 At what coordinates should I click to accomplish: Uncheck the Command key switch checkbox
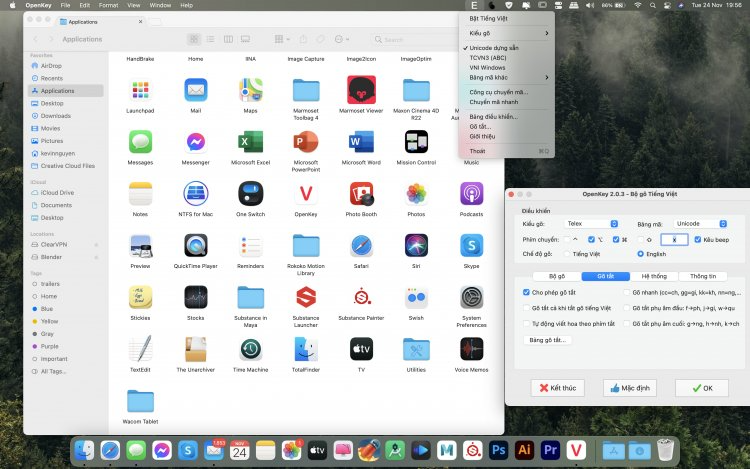click(616, 240)
